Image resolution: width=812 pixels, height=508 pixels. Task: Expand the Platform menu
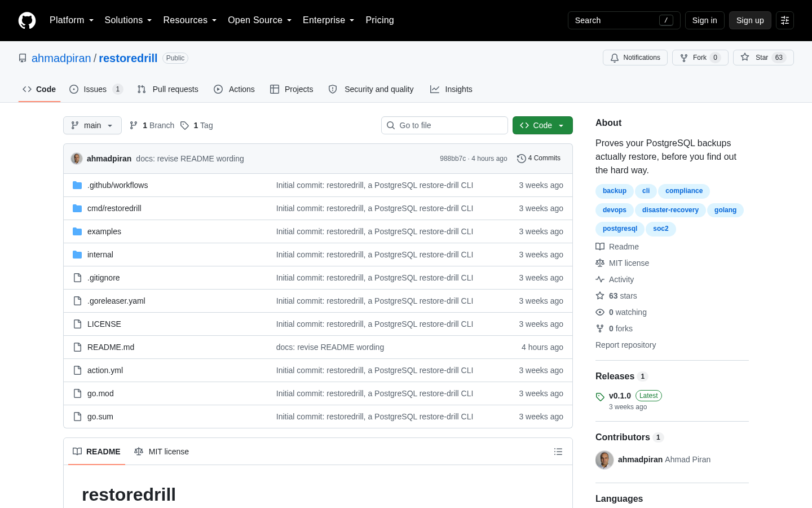coord(72,20)
